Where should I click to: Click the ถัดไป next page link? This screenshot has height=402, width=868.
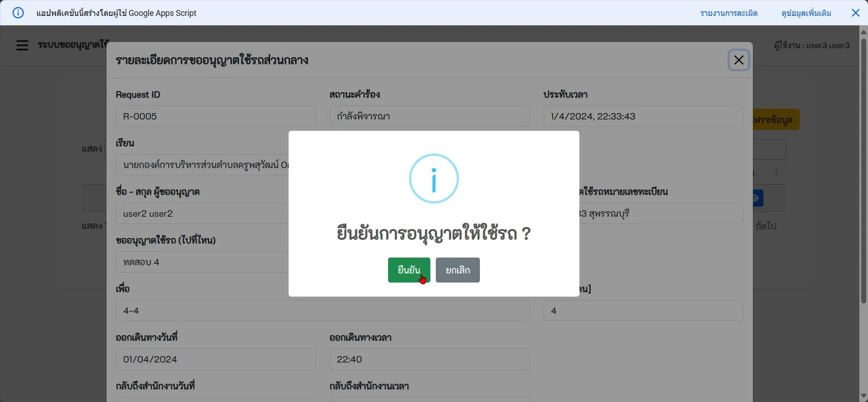coord(766,226)
